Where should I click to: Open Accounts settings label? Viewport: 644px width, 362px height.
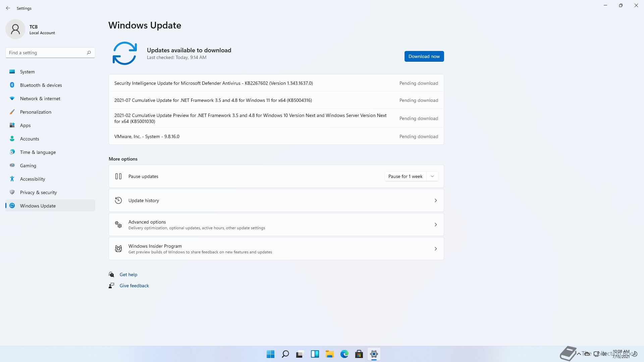click(30, 139)
